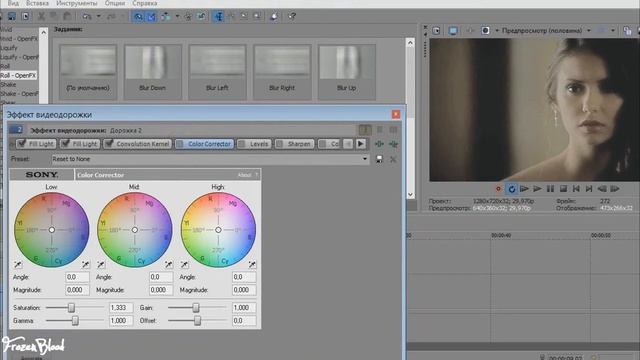Click the Stop button in preview
This screenshot has width=640, height=360.
tap(563, 189)
